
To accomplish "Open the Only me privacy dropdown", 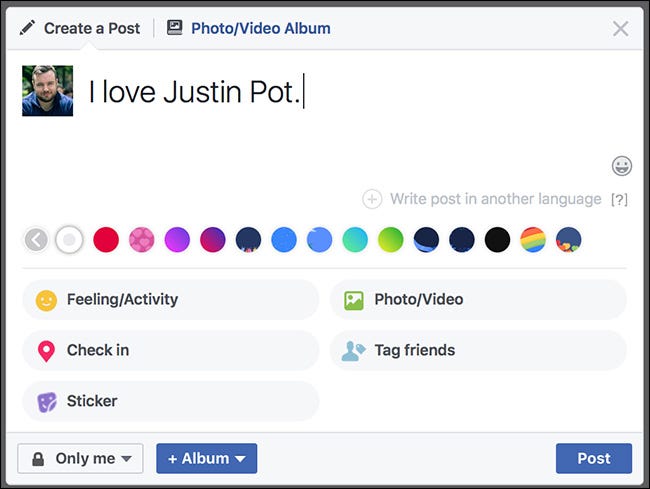I will point(80,458).
